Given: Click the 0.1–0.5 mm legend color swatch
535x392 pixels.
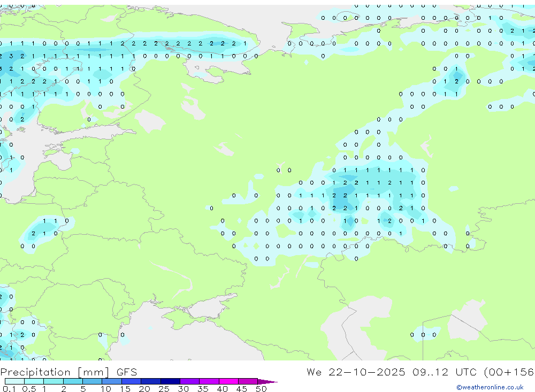Looking at the screenshot, I should point(14,381).
